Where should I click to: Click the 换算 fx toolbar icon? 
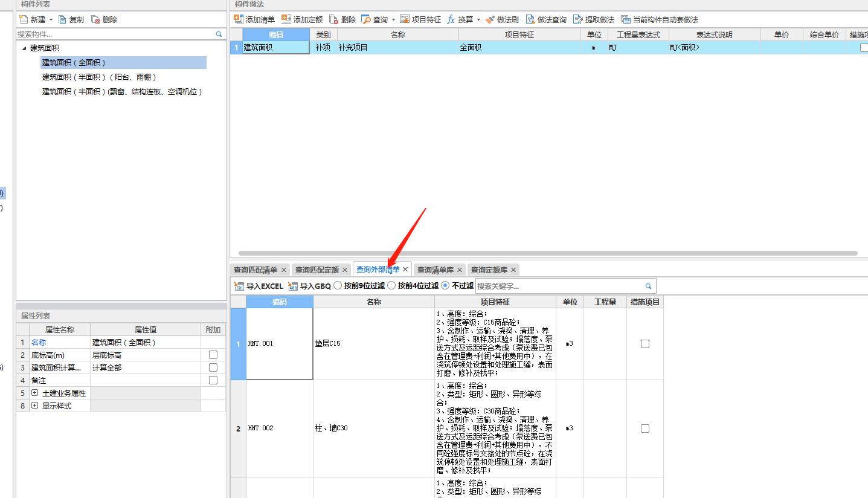451,19
